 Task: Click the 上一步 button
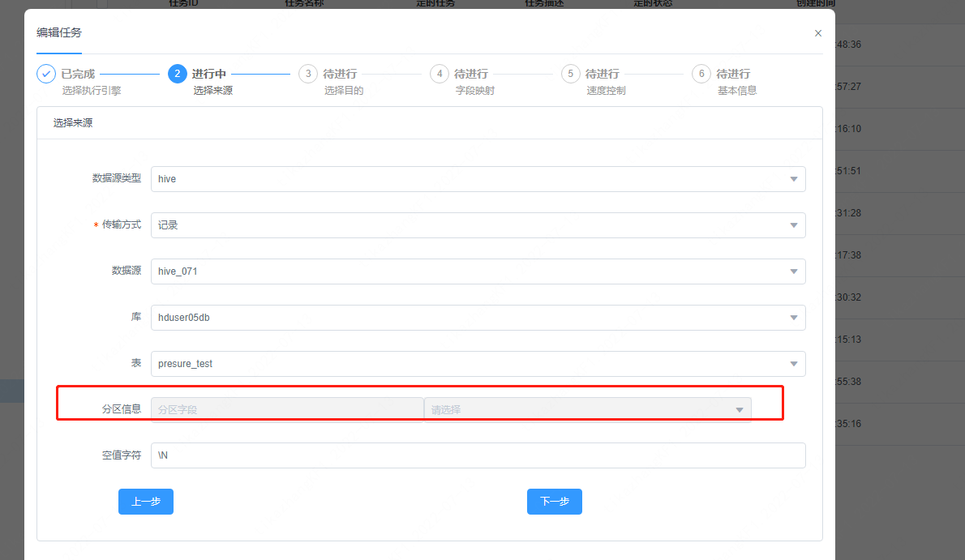pyautogui.click(x=145, y=501)
